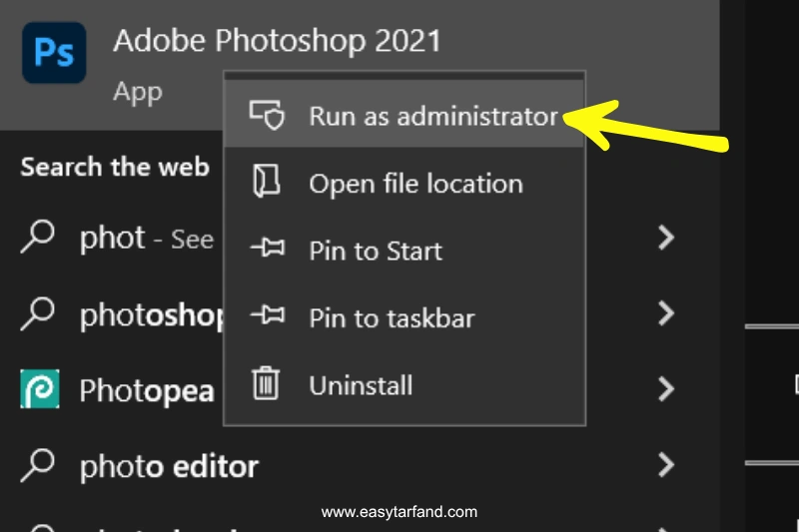Expand the 'photo editor' suggestion chevron
The image size is (799, 532).
tap(666, 464)
